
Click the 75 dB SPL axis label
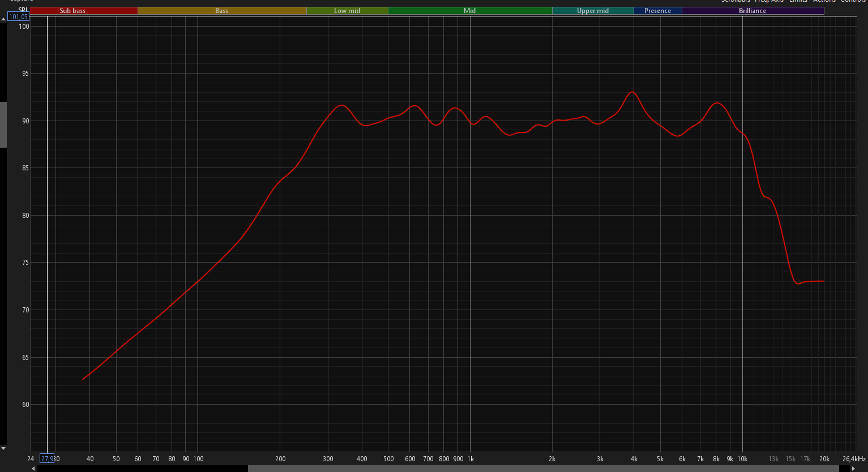point(25,263)
